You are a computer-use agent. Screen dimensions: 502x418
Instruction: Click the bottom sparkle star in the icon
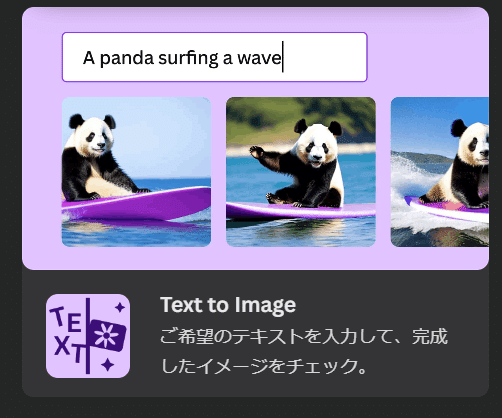pos(108,364)
